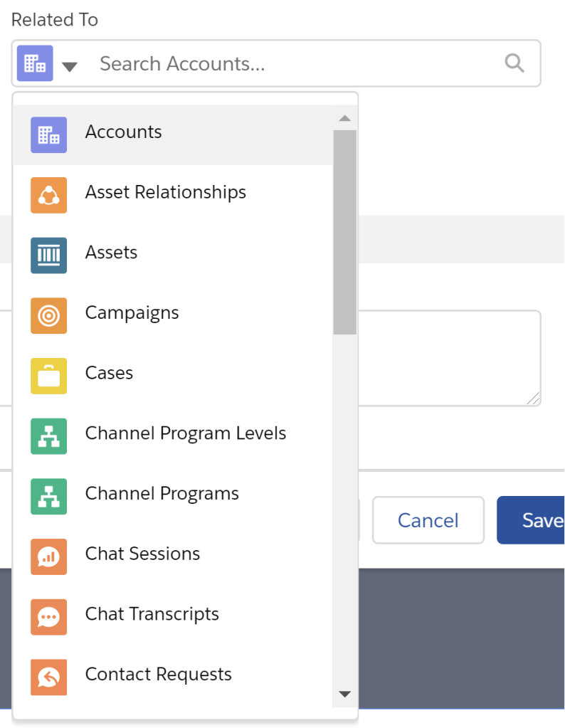The width and height of the screenshot is (565, 728).
Task: Click the search magnifier icon
Action: [x=514, y=63]
